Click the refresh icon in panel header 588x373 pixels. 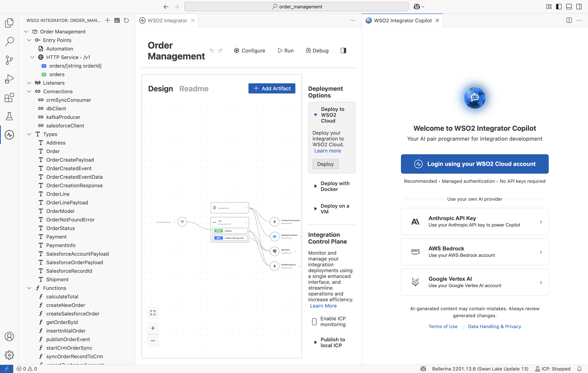click(x=126, y=20)
